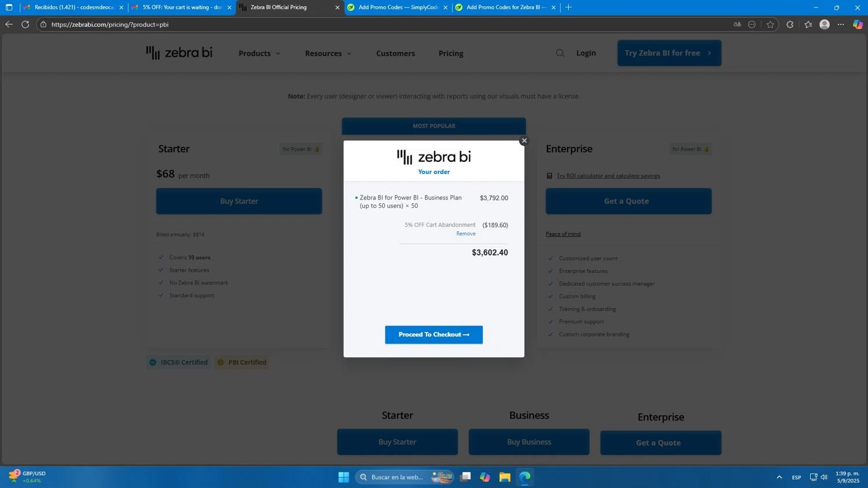Click bottom Get a Quote button
This screenshot has width=868, height=488.
pos(660,443)
